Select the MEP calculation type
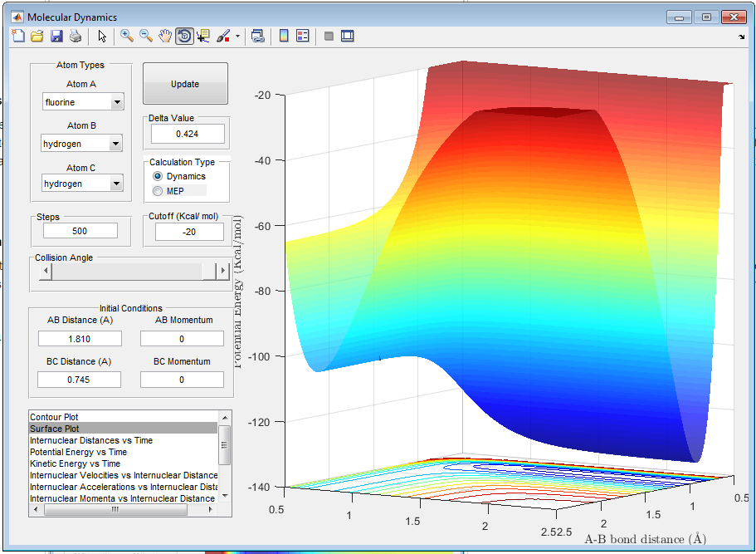756x554 pixels. coord(158,191)
